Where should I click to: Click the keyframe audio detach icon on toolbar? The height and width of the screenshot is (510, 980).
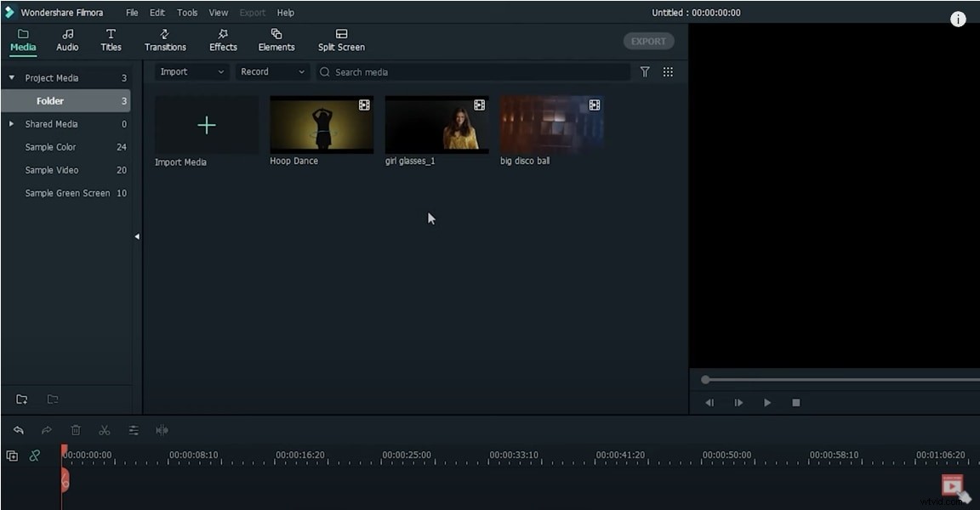click(162, 430)
